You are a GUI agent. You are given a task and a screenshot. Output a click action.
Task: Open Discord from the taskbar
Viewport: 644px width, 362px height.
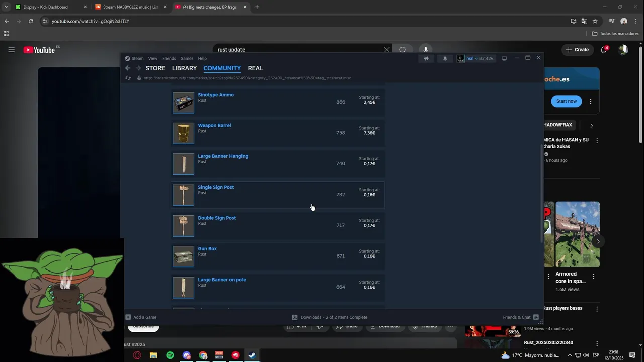pos(187,355)
